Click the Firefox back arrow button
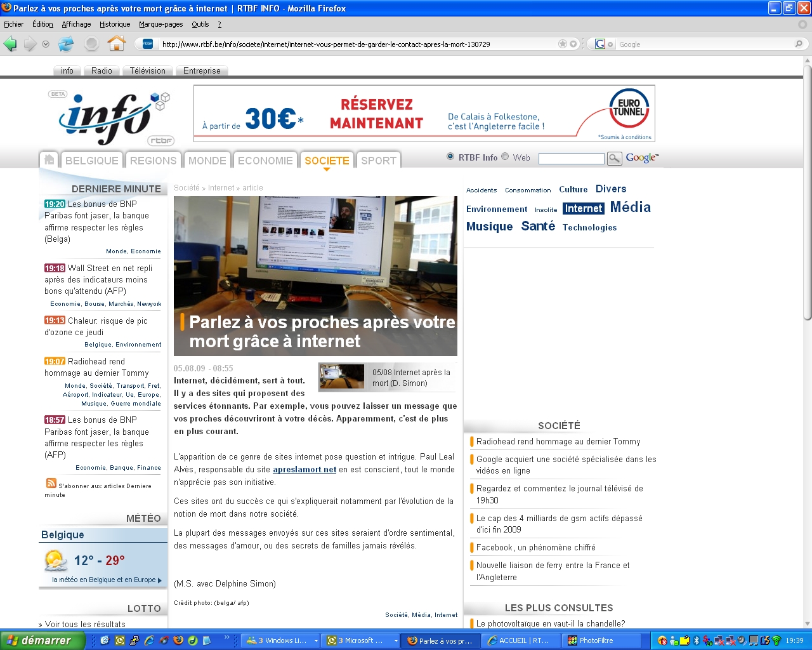 pos(10,44)
